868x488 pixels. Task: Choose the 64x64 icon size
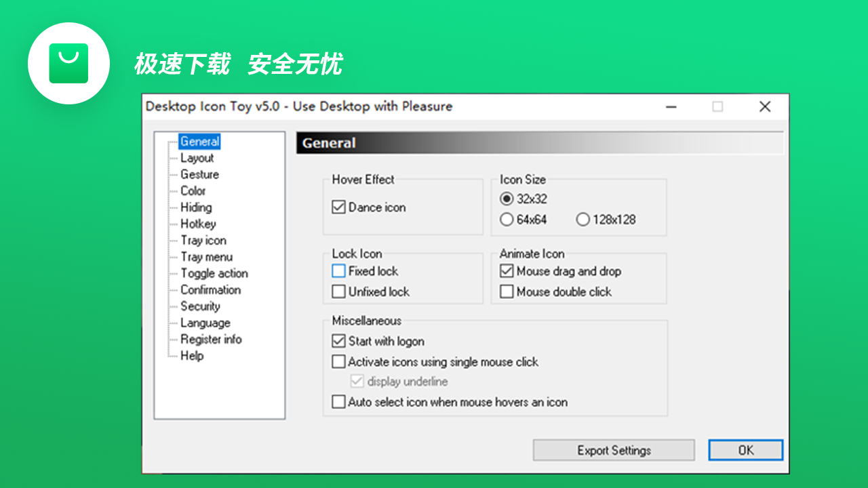coord(507,220)
